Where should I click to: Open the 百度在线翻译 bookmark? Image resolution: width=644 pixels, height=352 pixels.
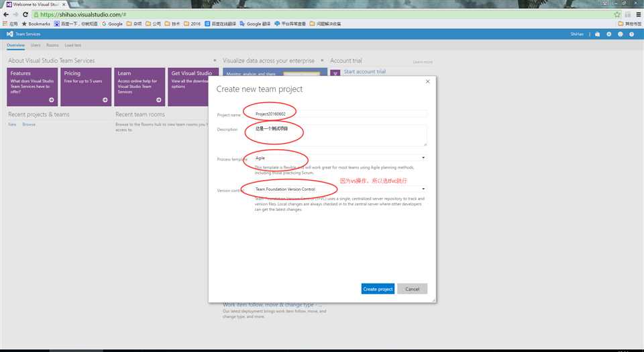click(221, 24)
